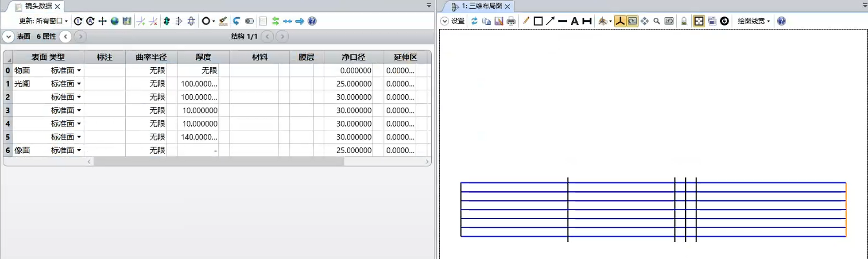Click the black circular power-like icon in layout toolbar
Image resolution: width=868 pixels, height=259 pixels.
coord(725,21)
